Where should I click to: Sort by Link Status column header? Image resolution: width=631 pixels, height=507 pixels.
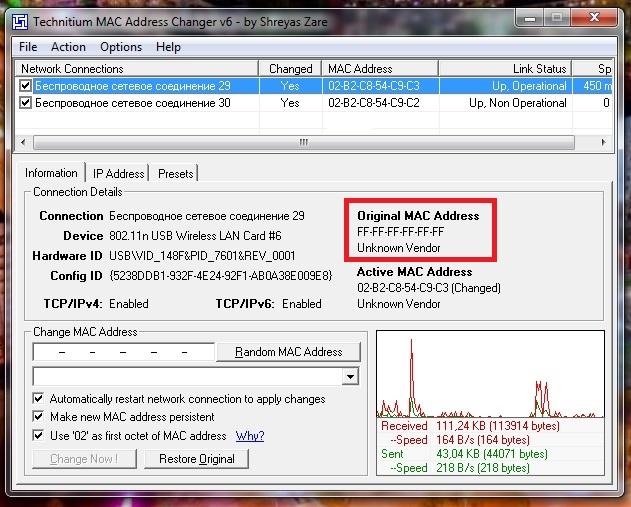tap(505, 69)
